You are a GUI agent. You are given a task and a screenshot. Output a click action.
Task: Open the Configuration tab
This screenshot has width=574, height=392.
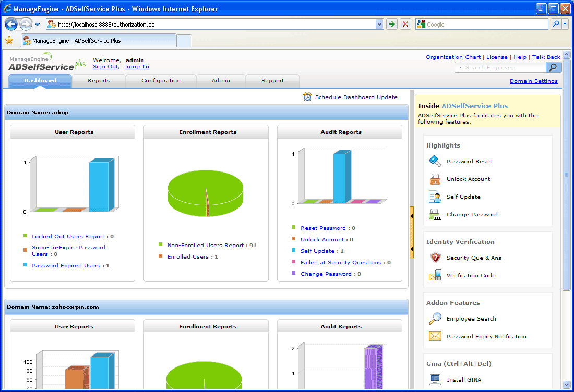click(x=161, y=81)
